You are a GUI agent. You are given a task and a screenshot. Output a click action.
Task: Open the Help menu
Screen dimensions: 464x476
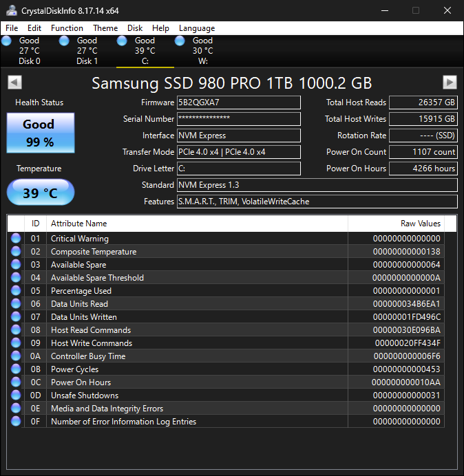pyautogui.click(x=160, y=28)
